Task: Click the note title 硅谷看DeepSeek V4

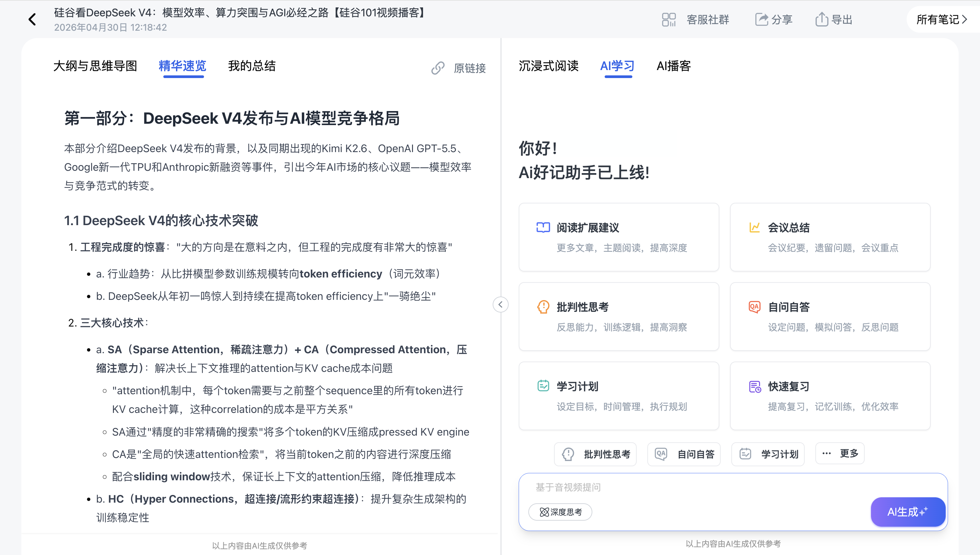Action: [x=241, y=13]
